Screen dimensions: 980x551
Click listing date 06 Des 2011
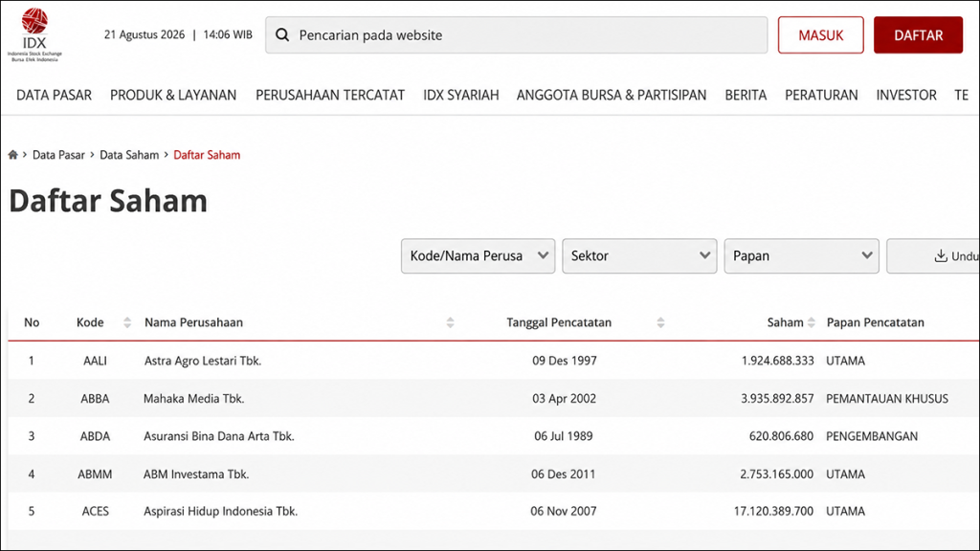[x=564, y=474]
